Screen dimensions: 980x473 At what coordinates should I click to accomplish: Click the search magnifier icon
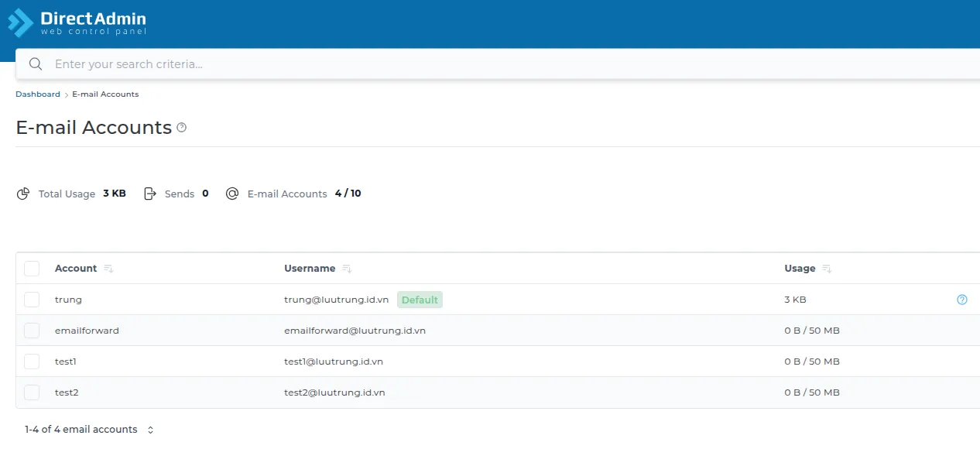point(35,63)
